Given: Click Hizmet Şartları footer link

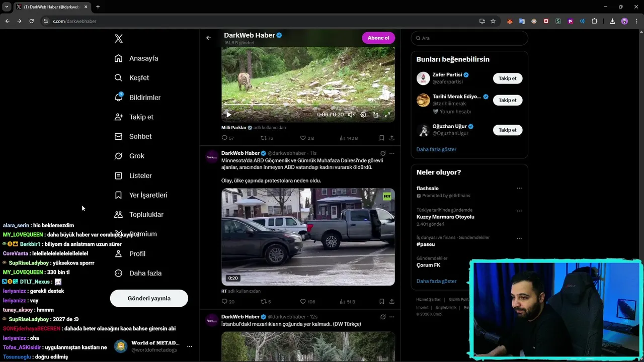Looking at the screenshot, I should (429, 299).
